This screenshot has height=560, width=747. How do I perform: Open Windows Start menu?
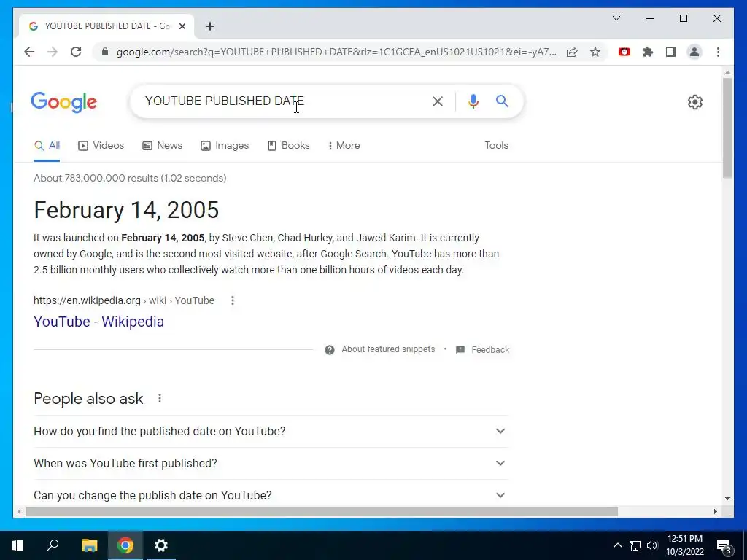point(18,545)
